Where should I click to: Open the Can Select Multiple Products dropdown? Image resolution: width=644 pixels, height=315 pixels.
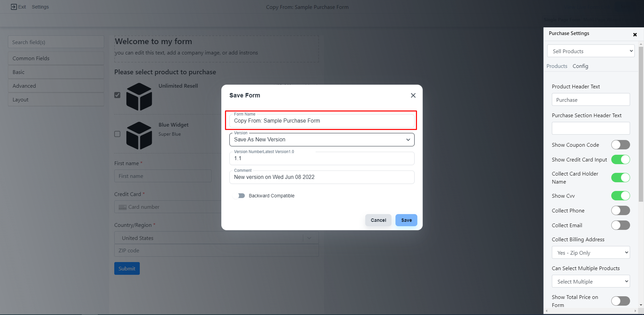591,282
